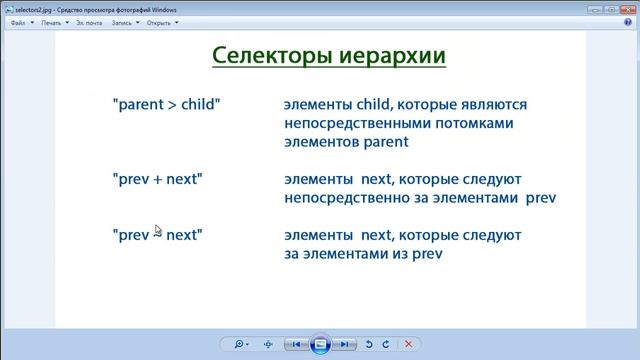
Task: Start the slide show
Action: click(320, 344)
